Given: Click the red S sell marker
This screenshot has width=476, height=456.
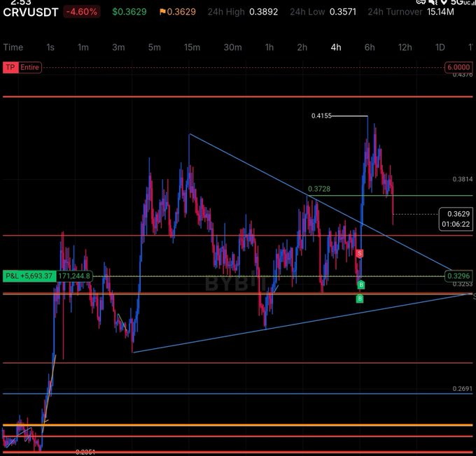Looking at the screenshot, I should pyautogui.click(x=360, y=253).
